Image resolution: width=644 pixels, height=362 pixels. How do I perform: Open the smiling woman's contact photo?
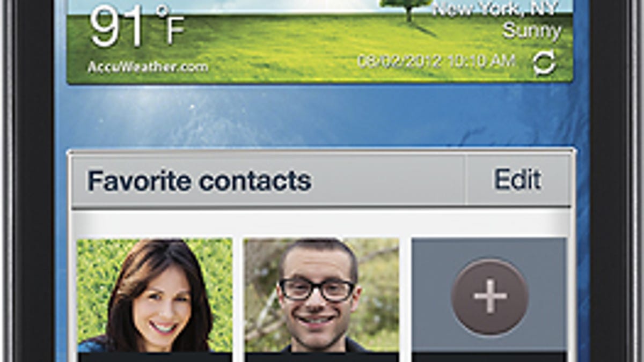tap(155, 295)
